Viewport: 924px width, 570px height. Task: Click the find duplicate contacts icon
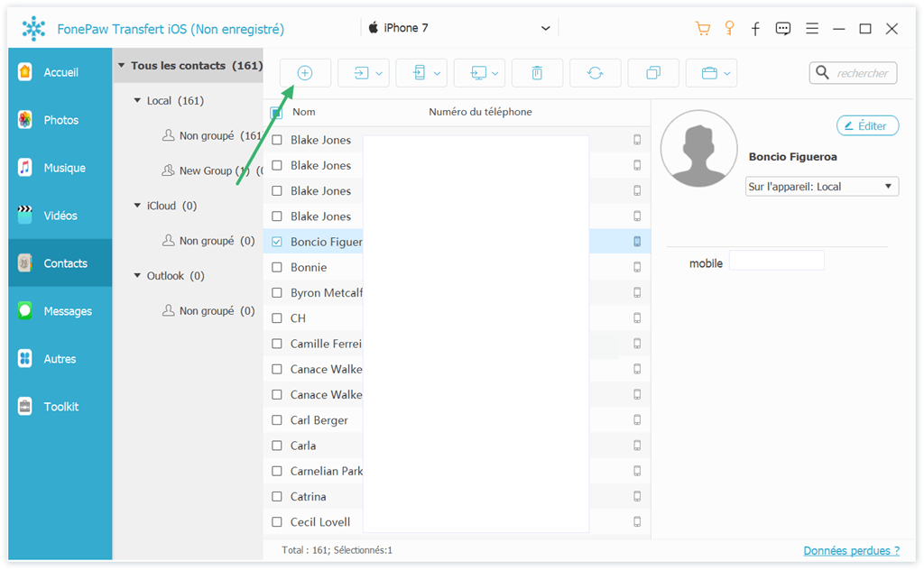tap(653, 73)
